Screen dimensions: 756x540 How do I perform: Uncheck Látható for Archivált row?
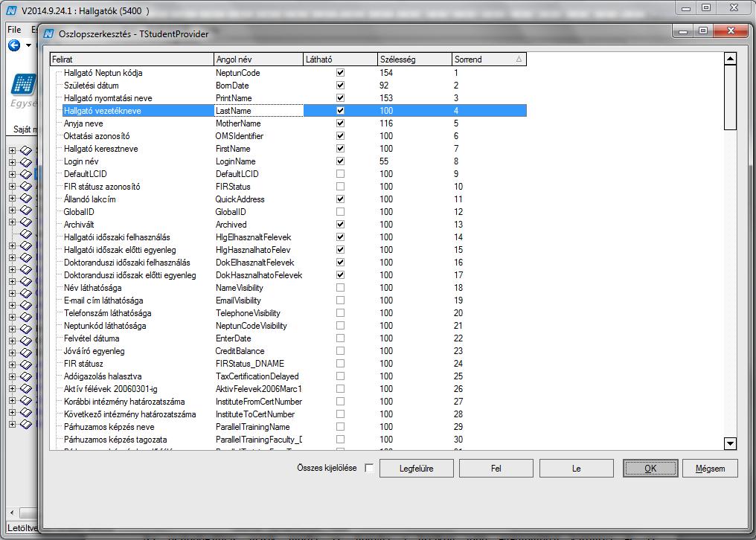click(x=340, y=224)
